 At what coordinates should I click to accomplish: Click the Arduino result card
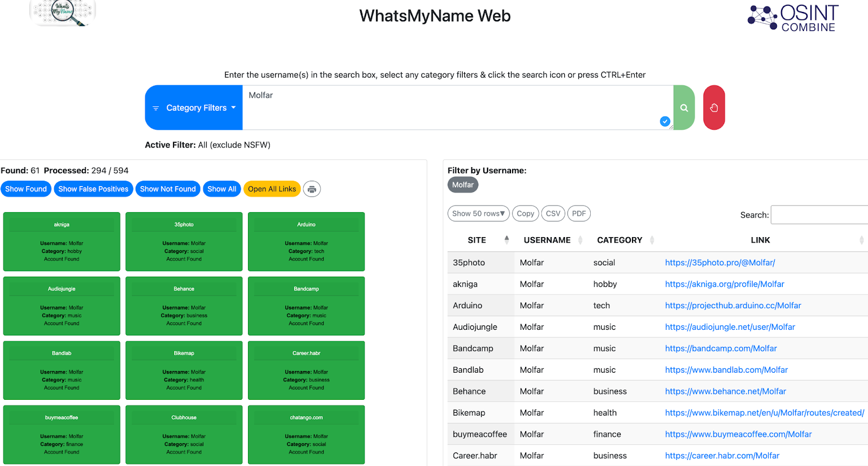coord(307,241)
